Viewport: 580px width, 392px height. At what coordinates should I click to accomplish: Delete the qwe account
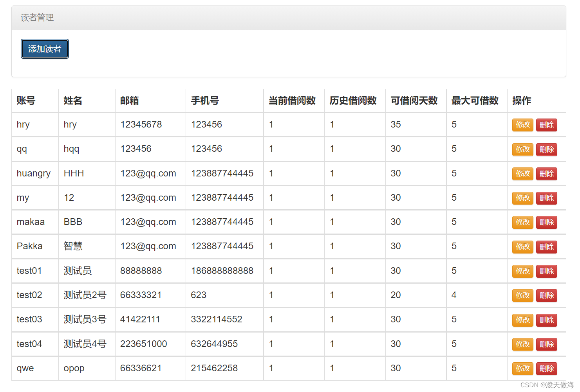[x=547, y=369]
